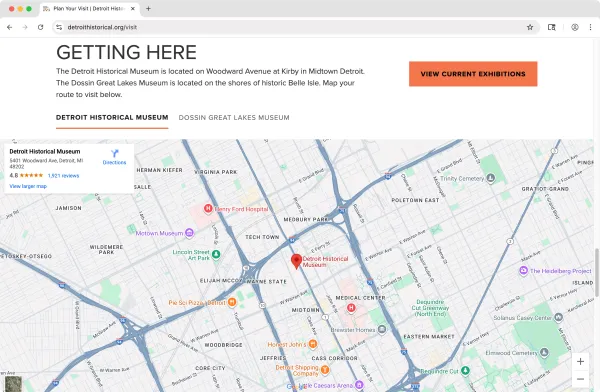Image resolution: width=600 pixels, height=392 pixels.
Task: Click the Little Caesars Arena marker
Action: (359, 385)
